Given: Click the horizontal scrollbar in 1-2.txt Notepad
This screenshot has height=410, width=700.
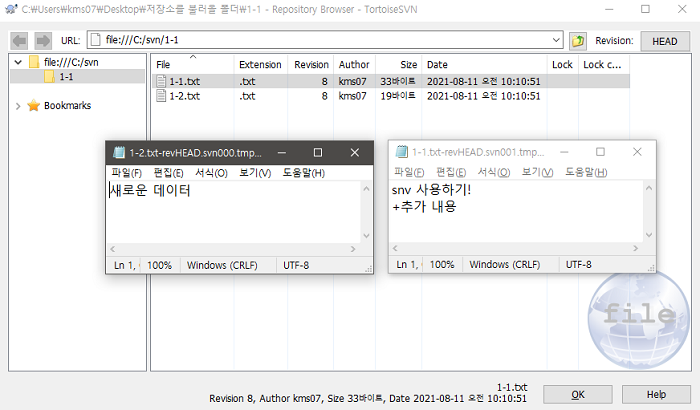Looking at the screenshot, I should [x=230, y=248].
